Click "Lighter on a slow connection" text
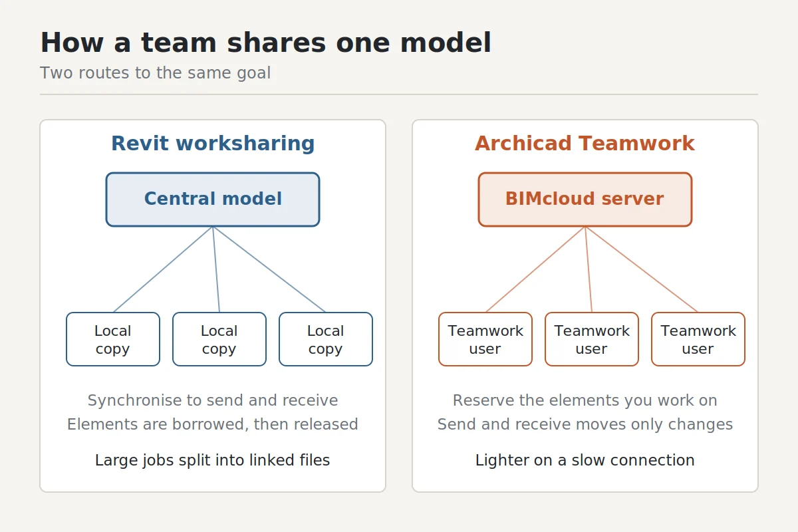The width and height of the screenshot is (798, 532). (585, 460)
